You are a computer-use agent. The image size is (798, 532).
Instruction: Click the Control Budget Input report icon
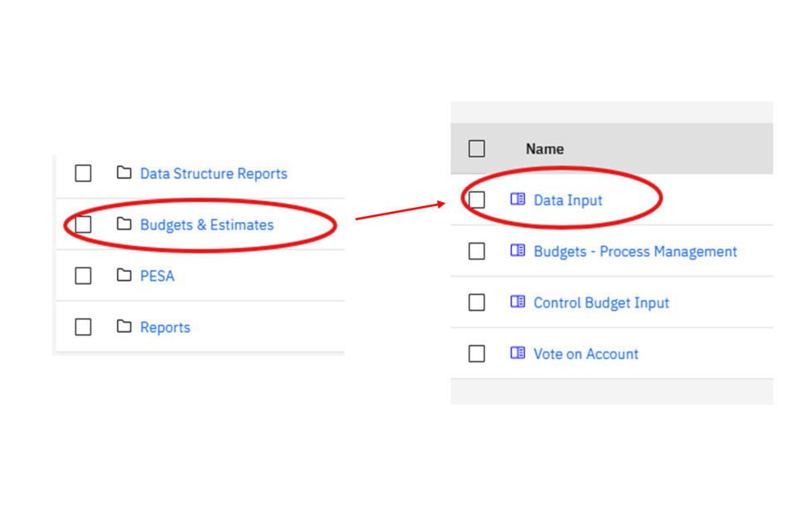(x=518, y=303)
